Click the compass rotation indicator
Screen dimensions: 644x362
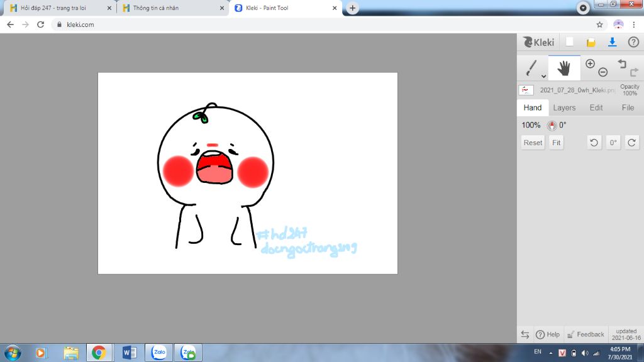(552, 125)
